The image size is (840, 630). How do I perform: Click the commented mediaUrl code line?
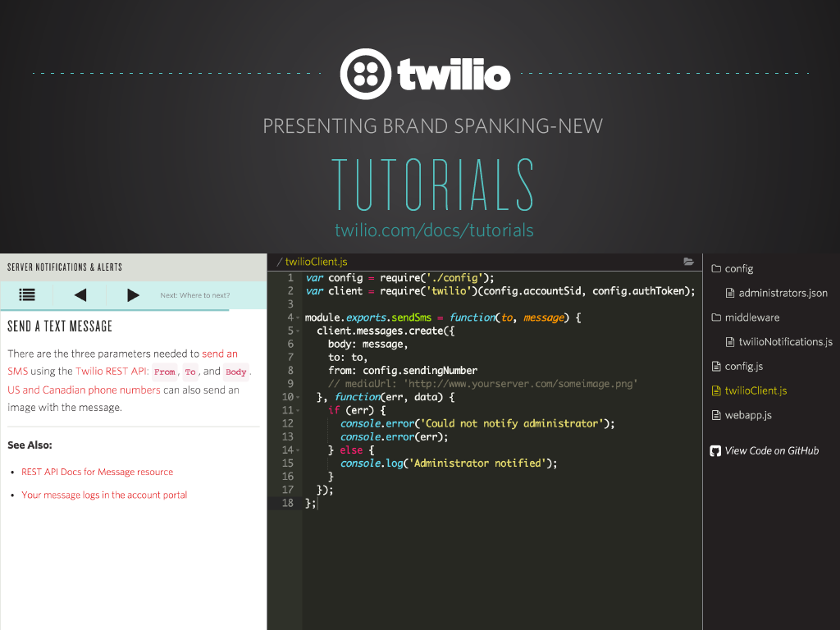click(x=483, y=384)
